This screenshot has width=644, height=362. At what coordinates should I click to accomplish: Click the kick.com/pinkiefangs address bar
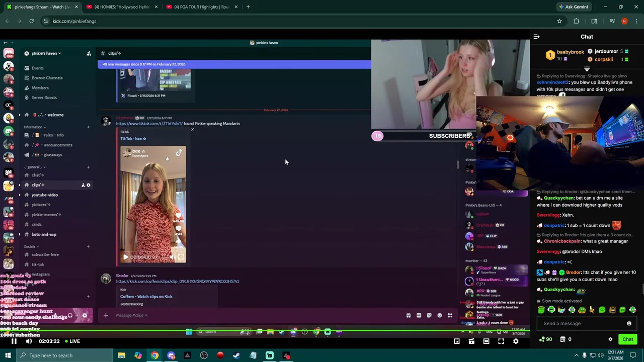pyautogui.click(x=297, y=21)
